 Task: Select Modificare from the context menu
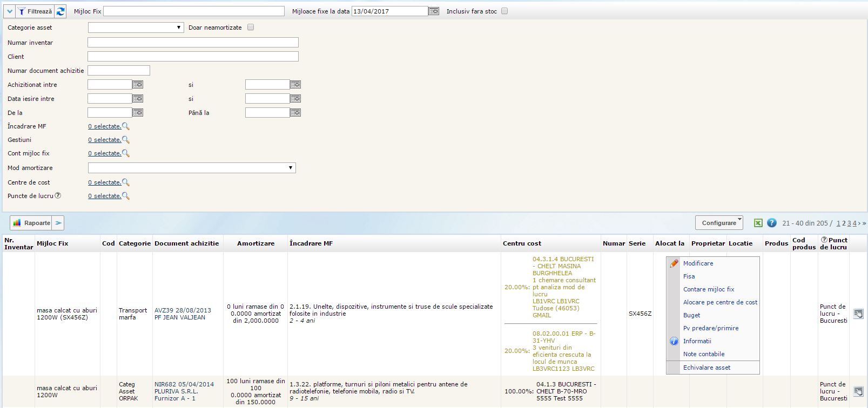(x=698, y=263)
